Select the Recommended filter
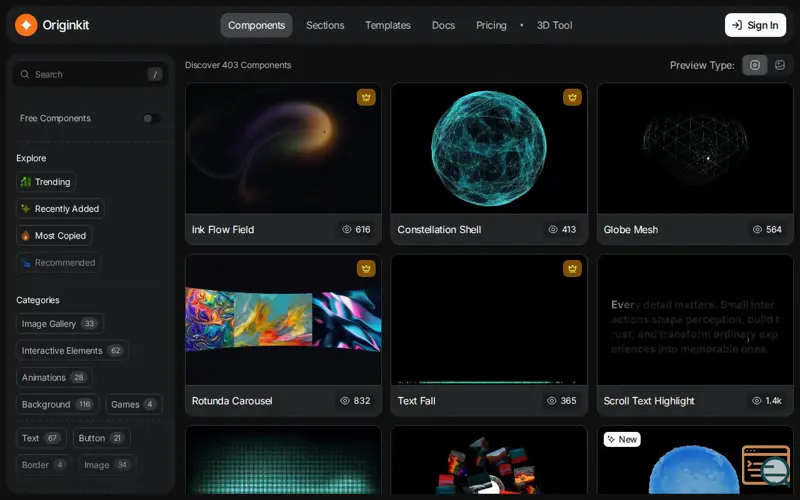 (58, 263)
